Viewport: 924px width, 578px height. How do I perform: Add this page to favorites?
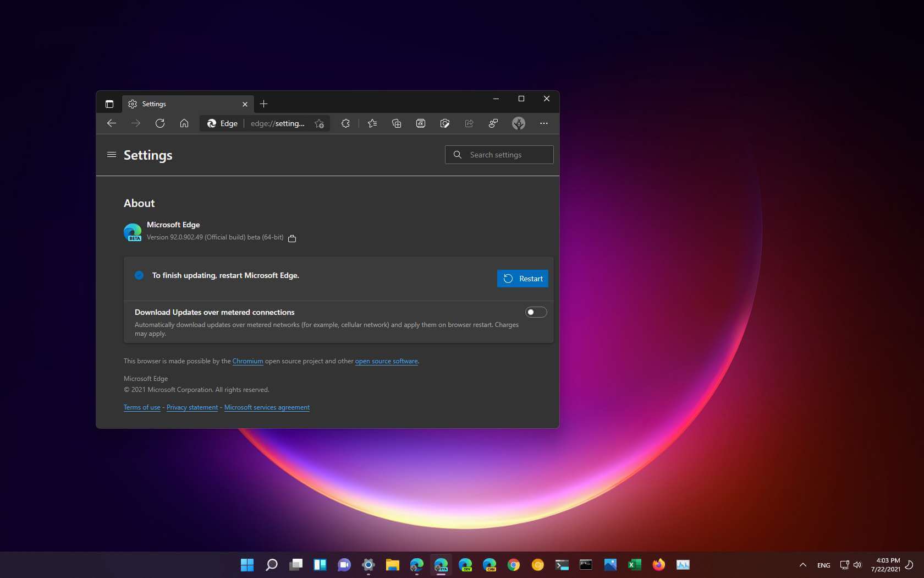coord(319,123)
